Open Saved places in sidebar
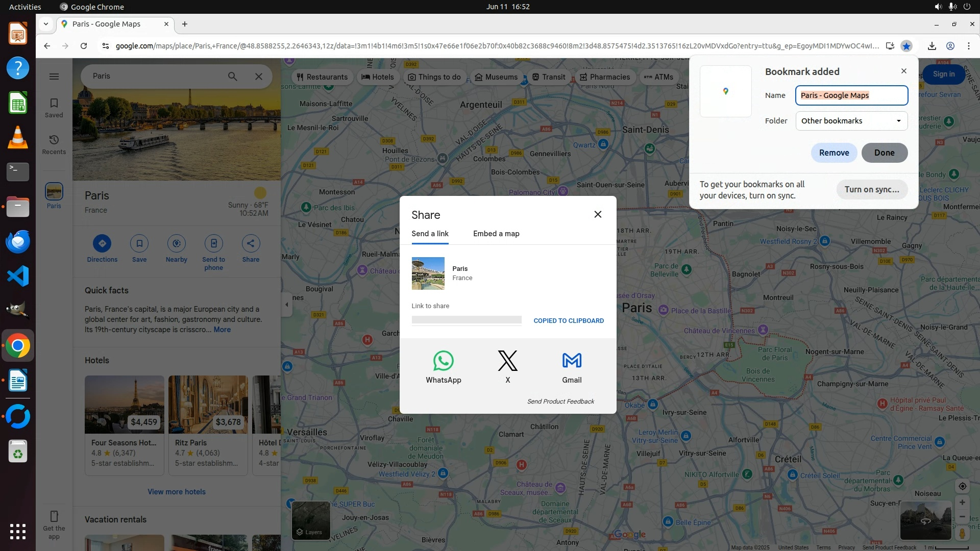Image resolution: width=980 pixels, height=551 pixels. tap(54, 108)
